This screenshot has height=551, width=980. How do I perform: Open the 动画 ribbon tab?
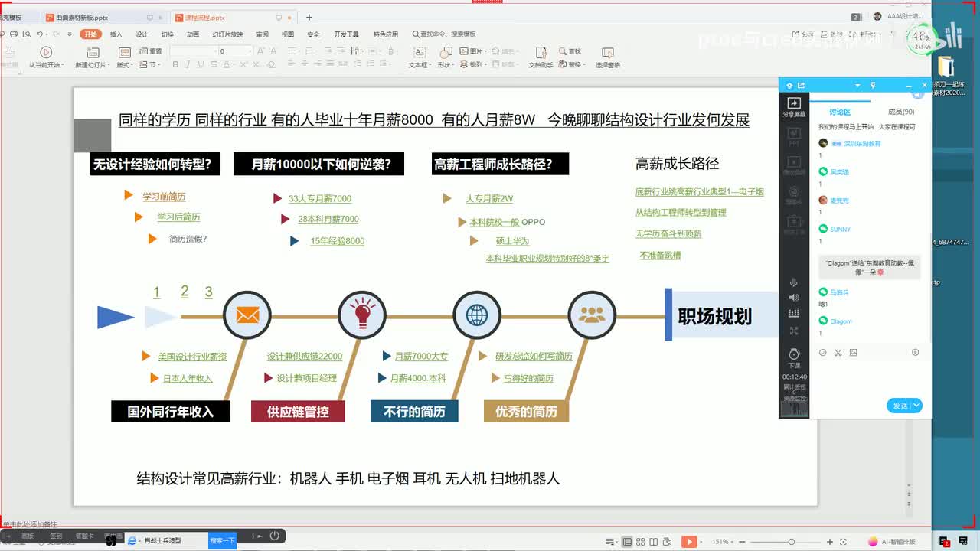(193, 34)
